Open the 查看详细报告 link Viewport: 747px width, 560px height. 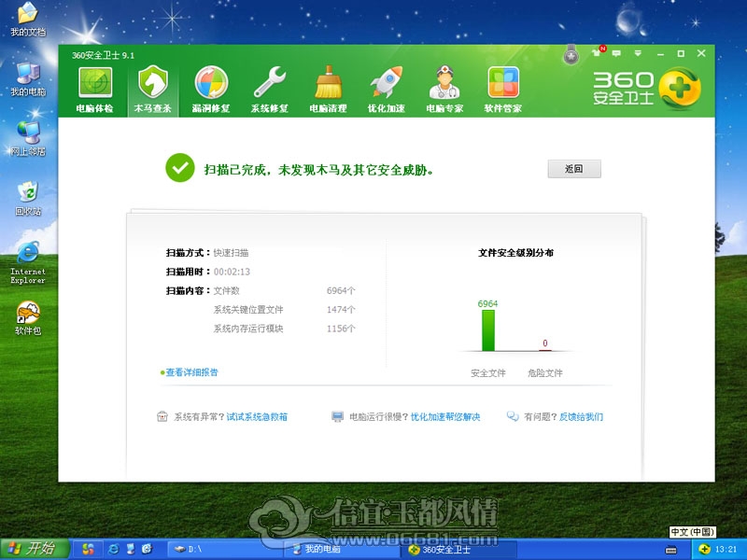(191, 372)
